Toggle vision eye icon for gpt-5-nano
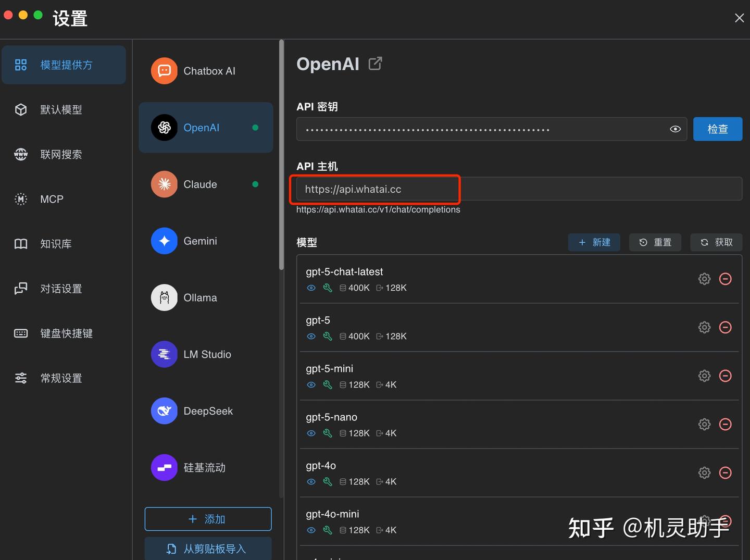750x560 pixels. (x=311, y=433)
